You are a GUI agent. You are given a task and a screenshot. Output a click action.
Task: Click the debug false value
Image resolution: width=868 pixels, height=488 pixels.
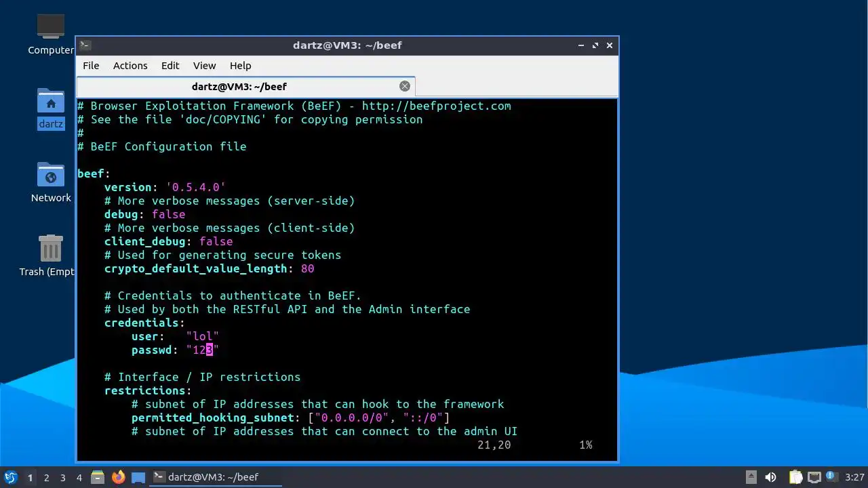pos(168,214)
